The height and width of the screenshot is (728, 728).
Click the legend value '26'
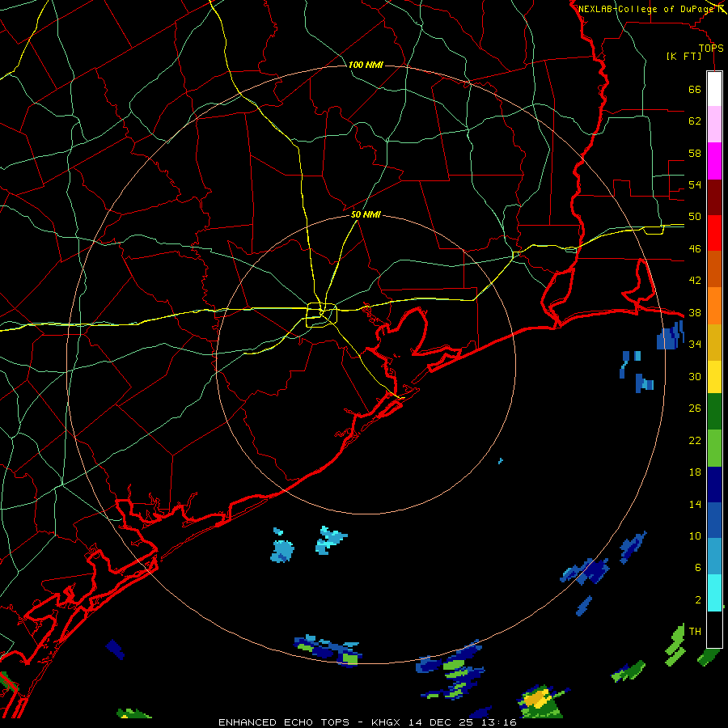[695, 408]
